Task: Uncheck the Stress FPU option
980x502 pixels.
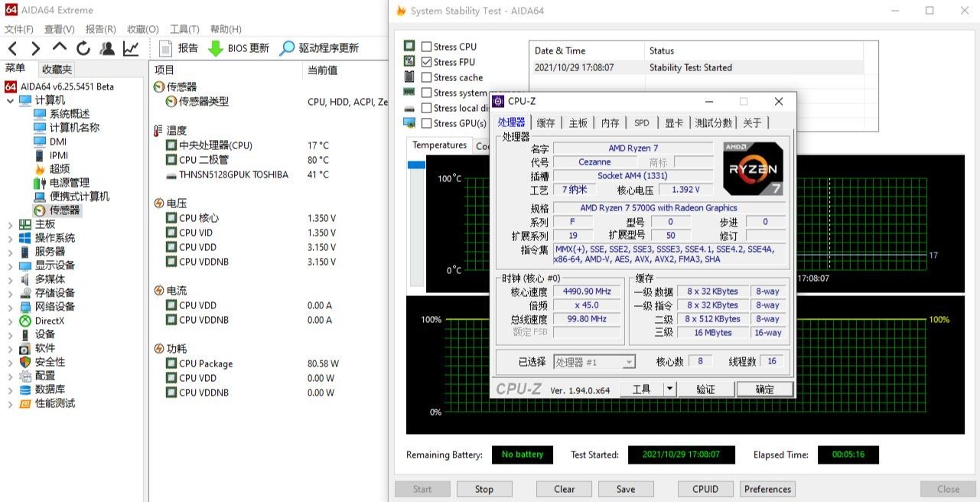Action: click(426, 61)
